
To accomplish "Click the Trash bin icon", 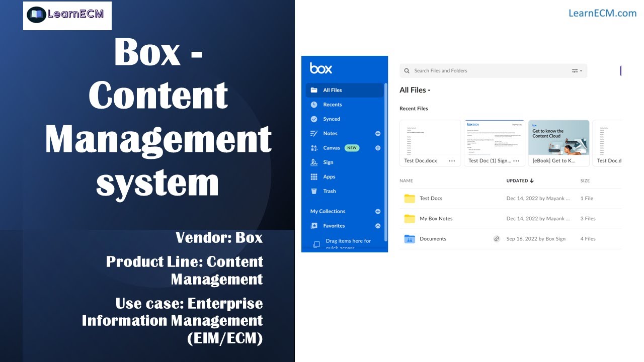I will [x=314, y=191].
